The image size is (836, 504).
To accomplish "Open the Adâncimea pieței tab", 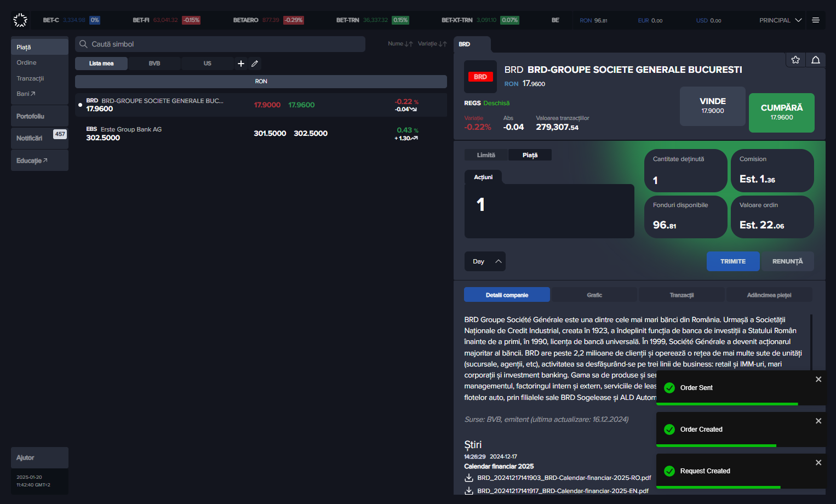I will coord(769,295).
